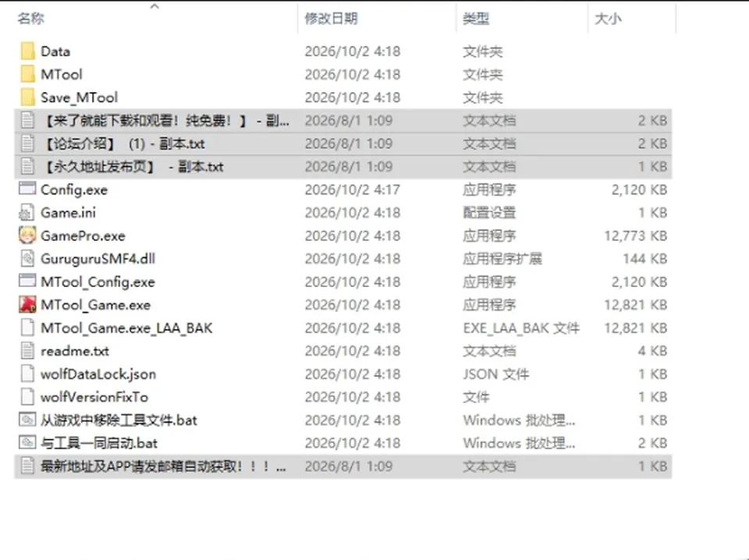Select the file name 【论坛介绍】 (1) - 副本.txt
The width and height of the screenshot is (749, 560).
(123, 144)
